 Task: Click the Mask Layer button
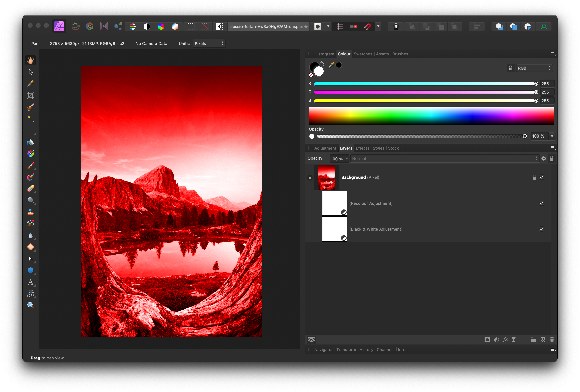[x=487, y=340]
